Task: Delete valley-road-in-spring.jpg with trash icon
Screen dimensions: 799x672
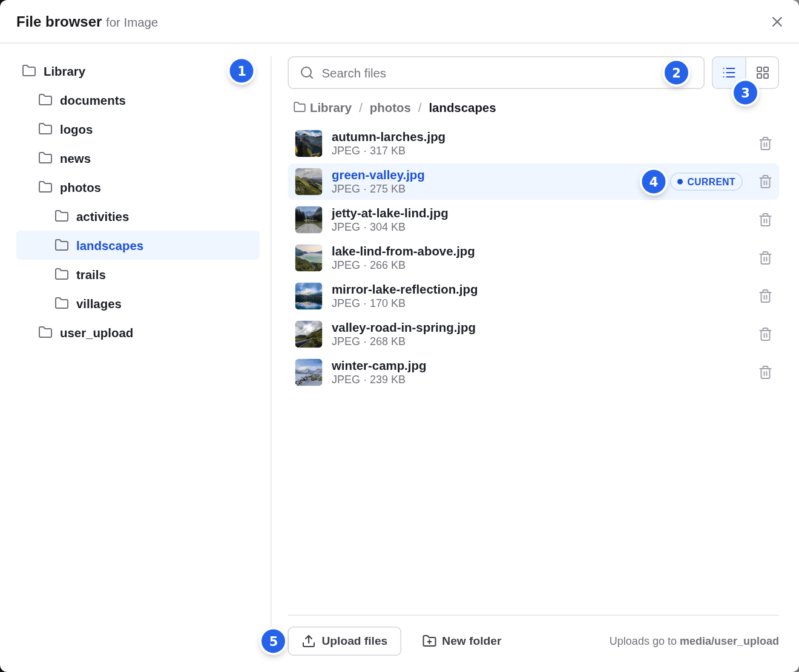Action: 765,334
